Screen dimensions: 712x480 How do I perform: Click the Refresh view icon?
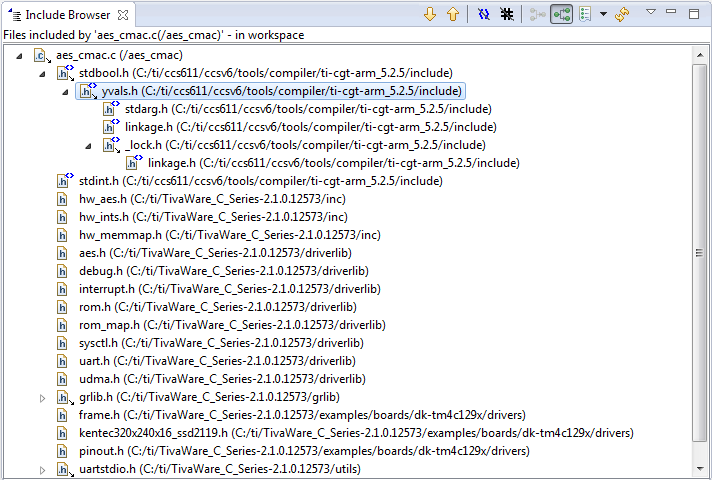point(622,15)
